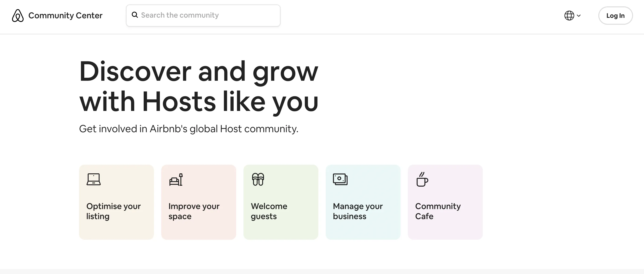Open the Log In button
Image resolution: width=644 pixels, height=274 pixels.
[615, 16]
